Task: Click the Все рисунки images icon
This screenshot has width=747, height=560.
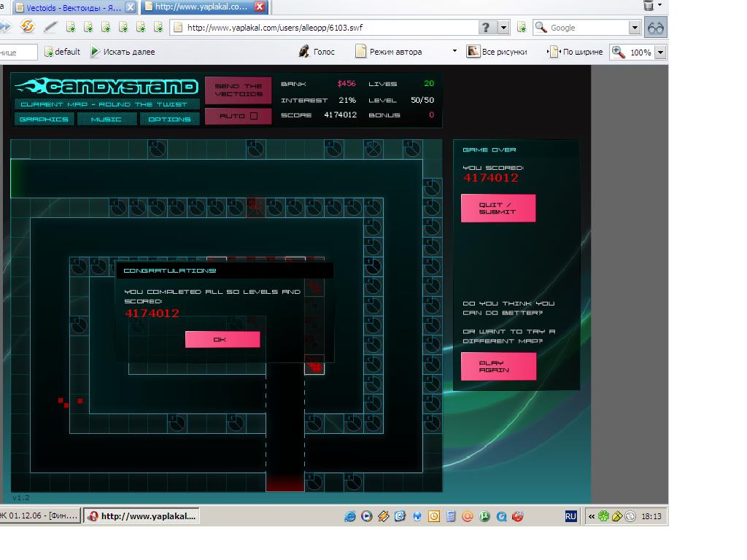Action: (473, 52)
